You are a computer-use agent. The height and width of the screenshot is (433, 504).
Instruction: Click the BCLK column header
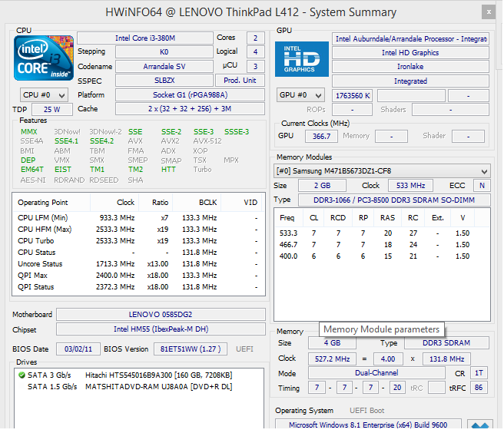(197, 203)
